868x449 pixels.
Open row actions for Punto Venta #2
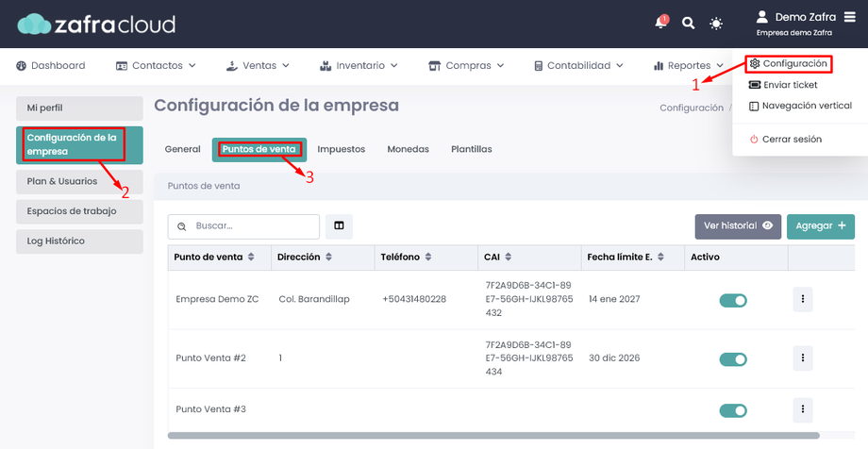(803, 358)
